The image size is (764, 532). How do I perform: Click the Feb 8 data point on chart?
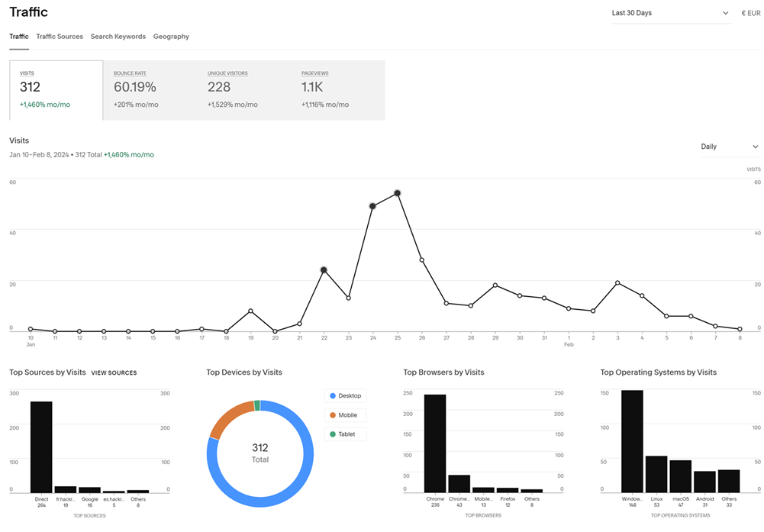click(x=740, y=329)
